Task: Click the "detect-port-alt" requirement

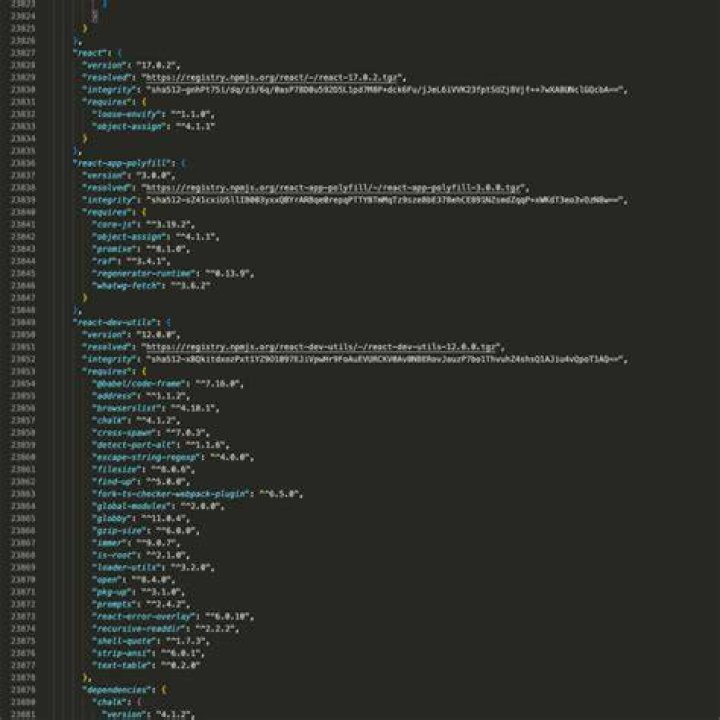Action: point(160,445)
